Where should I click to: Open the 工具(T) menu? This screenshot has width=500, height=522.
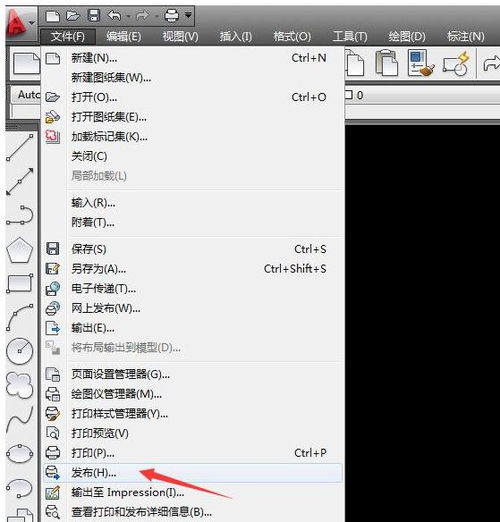[350, 36]
